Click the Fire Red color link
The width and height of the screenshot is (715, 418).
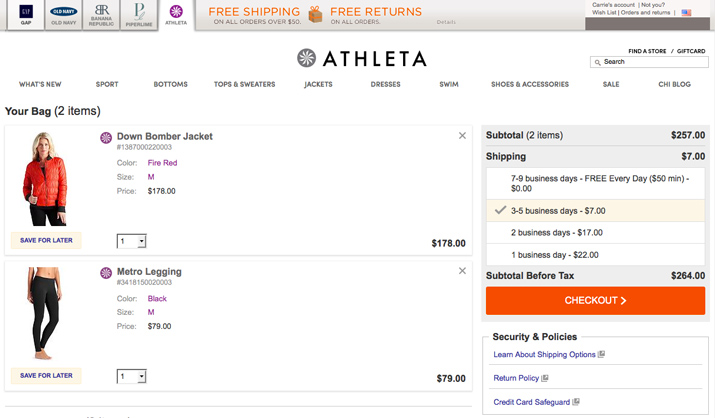162,163
